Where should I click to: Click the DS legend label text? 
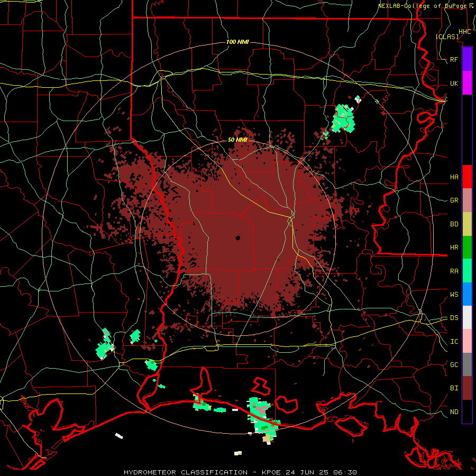(454, 317)
